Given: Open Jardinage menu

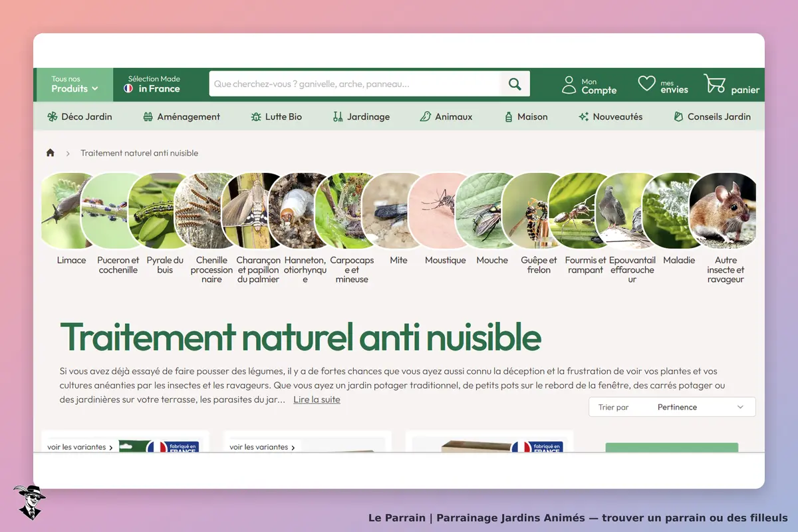Looking at the screenshot, I should point(361,116).
